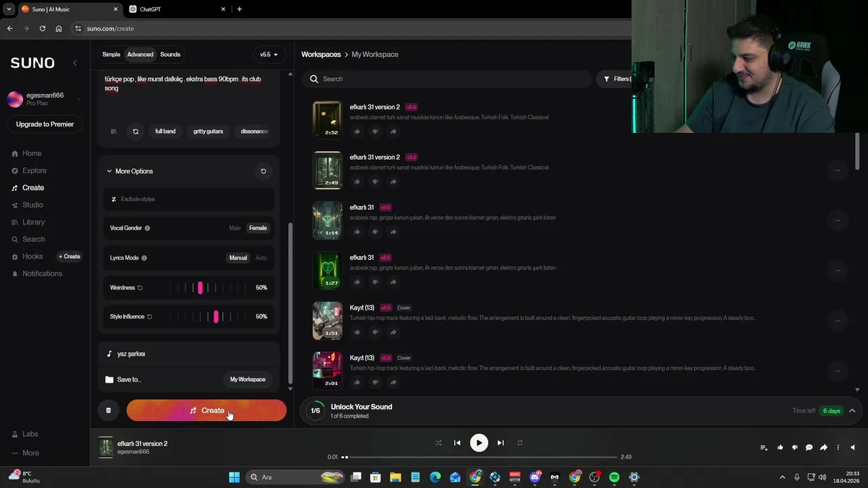The width and height of the screenshot is (868, 488).
Task: Share the efkarlı 31 song lasting 1:14
Action: click(393, 232)
